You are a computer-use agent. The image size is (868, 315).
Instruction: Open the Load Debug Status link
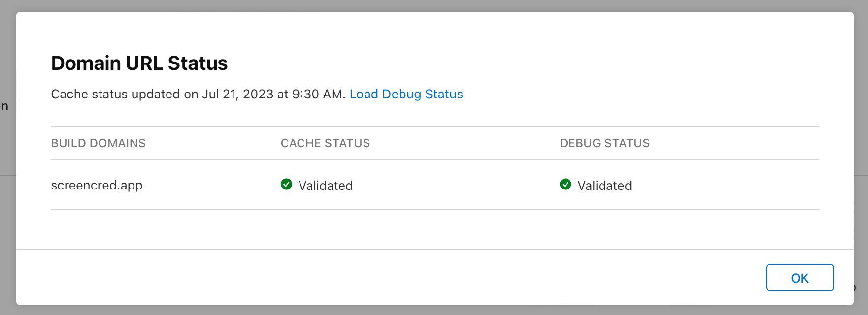coord(406,94)
